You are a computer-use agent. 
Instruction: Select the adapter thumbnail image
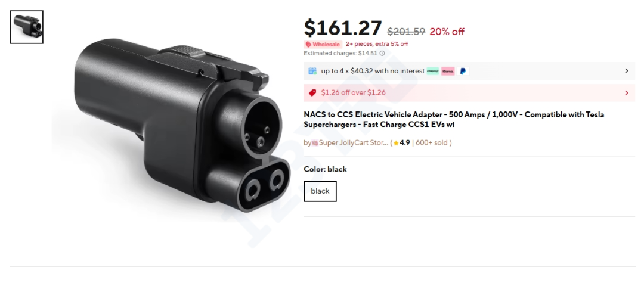point(27,27)
